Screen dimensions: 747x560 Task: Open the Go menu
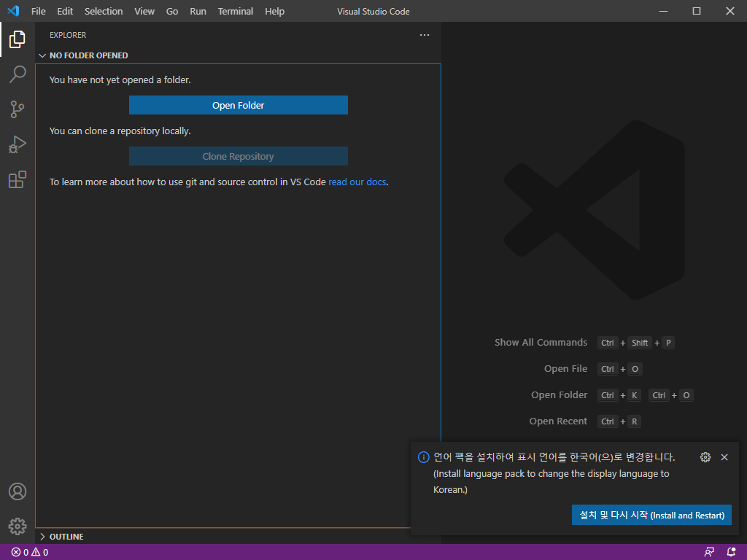(172, 11)
